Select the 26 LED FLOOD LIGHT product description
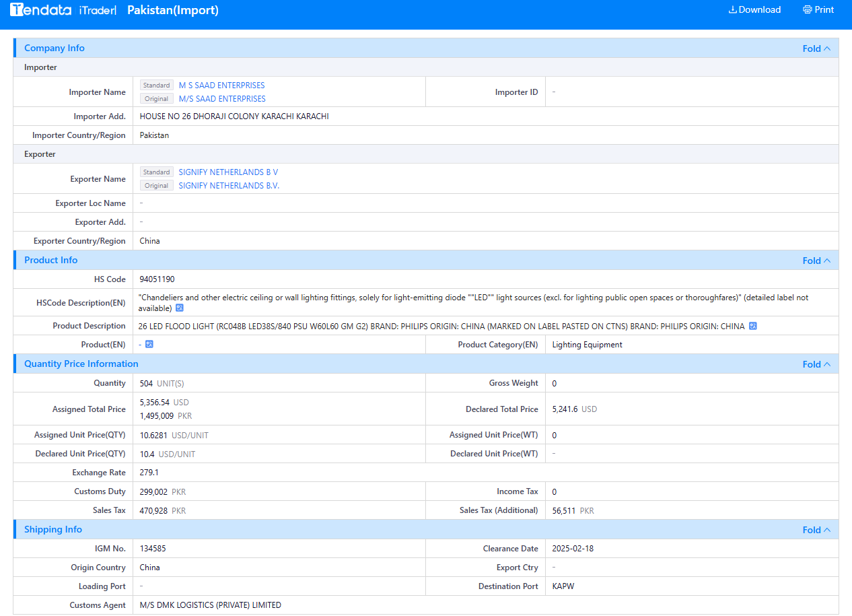Viewport: 852px width, 616px height. pos(441,326)
